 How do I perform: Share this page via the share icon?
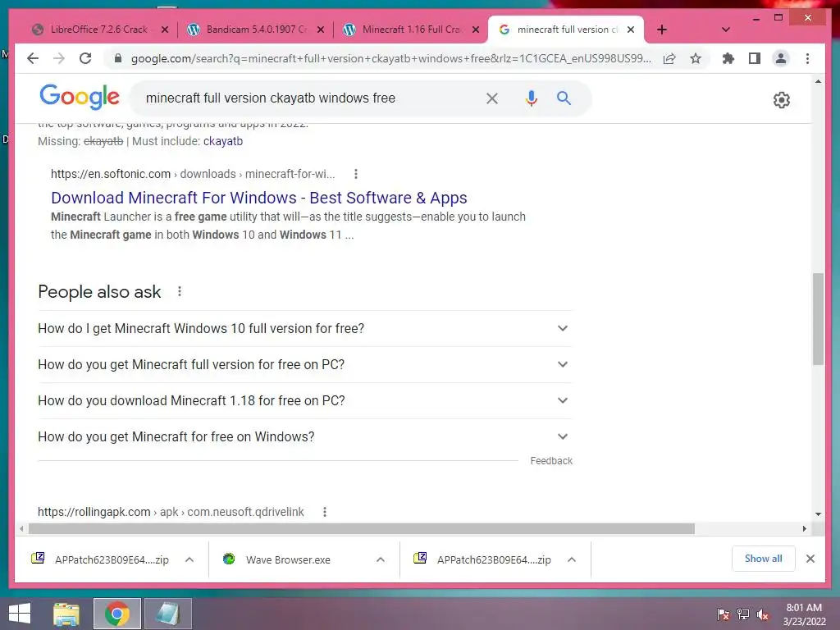(669, 58)
